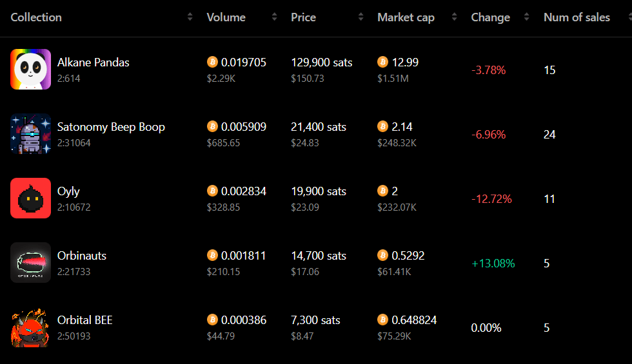Toggle sort arrows on the Volume column
632x364 pixels.
point(275,17)
